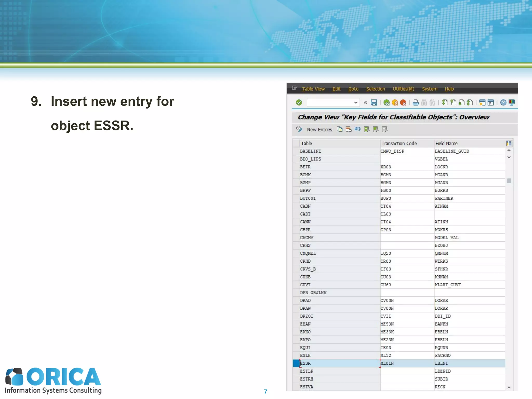This screenshot has width=532, height=399.
Task: Click the Print icon in toolbar
Action: click(x=416, y=103)
